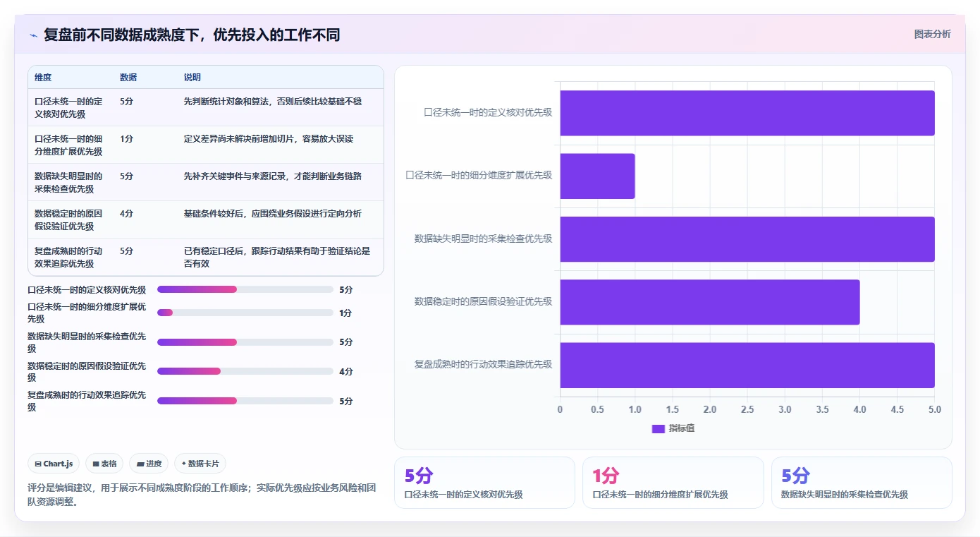Click the 1分 value beside the progress bar
This screenshot has height=537, width=980.
click(345, 313)
